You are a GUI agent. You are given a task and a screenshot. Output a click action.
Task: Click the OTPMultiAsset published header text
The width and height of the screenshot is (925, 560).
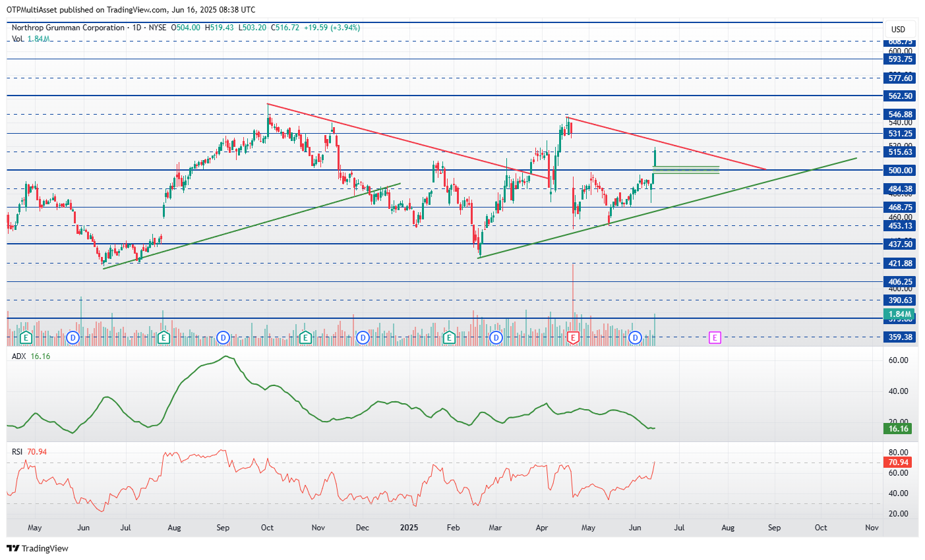(x=131, y=10)
